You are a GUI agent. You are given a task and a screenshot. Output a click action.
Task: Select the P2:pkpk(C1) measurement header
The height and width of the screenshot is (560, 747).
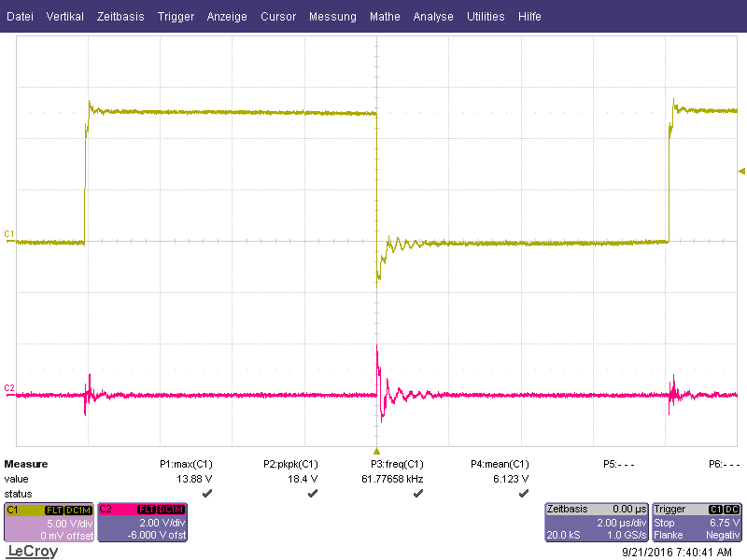coord(290,464)
